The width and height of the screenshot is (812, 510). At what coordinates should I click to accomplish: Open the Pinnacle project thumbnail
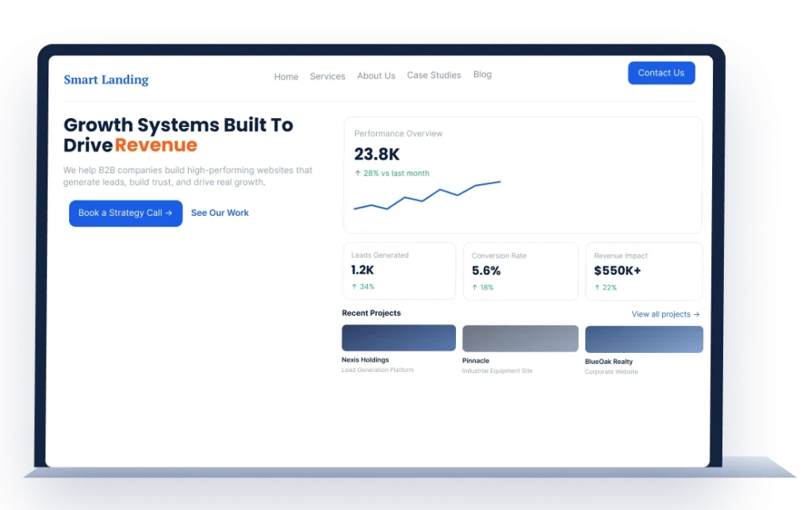pos(520,339)
